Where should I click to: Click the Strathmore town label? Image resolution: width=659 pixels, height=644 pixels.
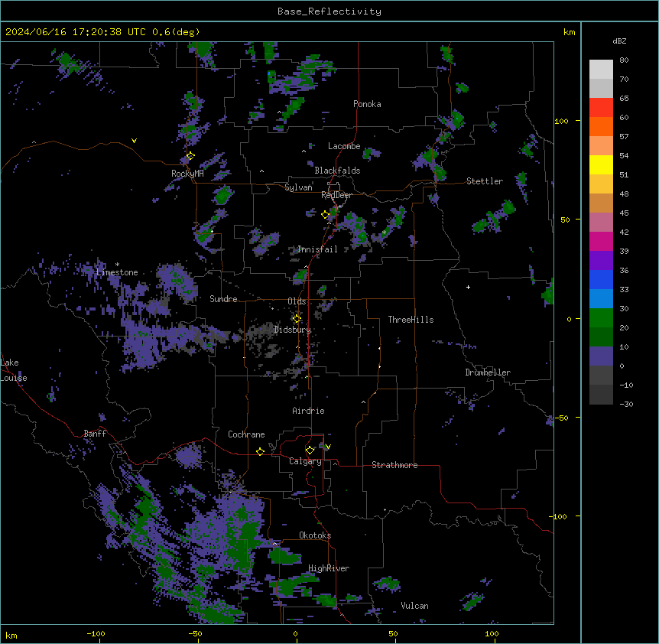(394, 465)
